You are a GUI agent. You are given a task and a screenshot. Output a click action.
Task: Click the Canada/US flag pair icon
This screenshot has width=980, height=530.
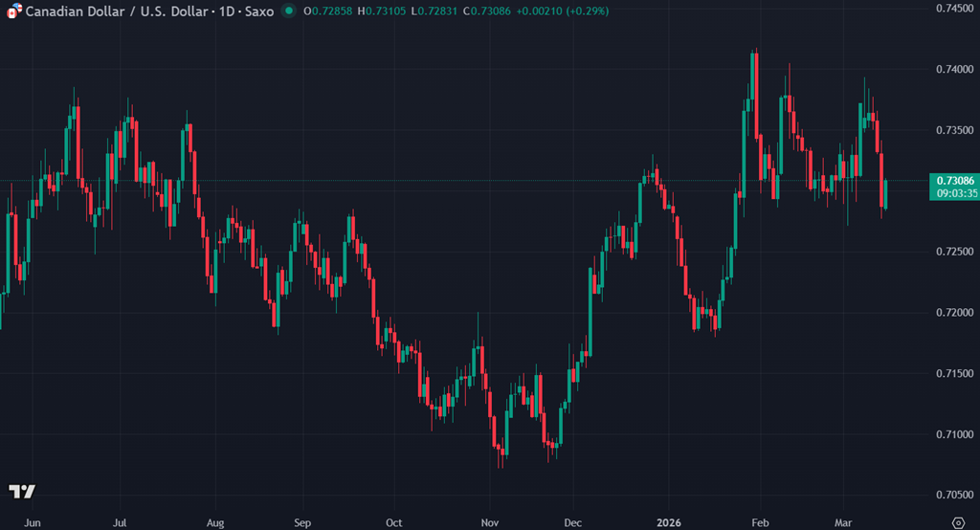11,11
